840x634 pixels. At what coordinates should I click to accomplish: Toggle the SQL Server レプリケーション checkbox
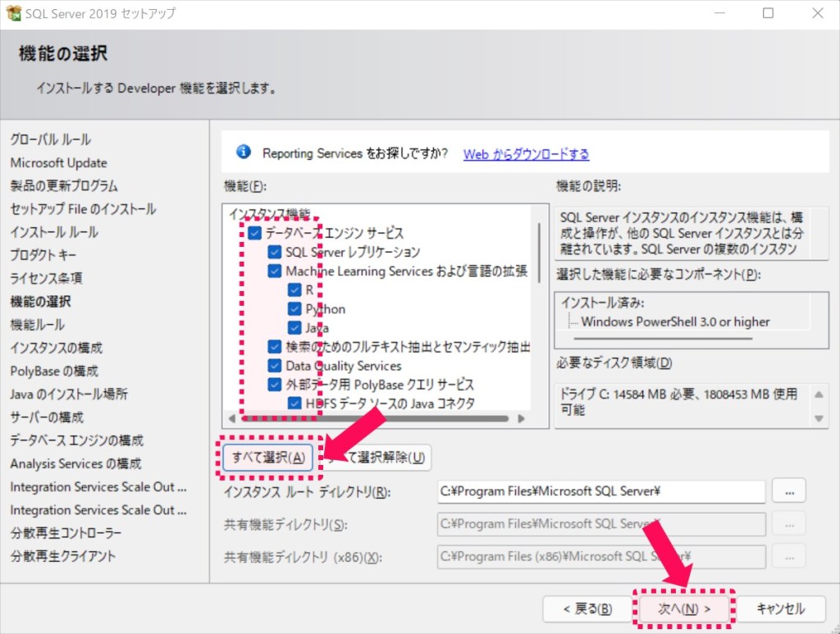point(274,252)
